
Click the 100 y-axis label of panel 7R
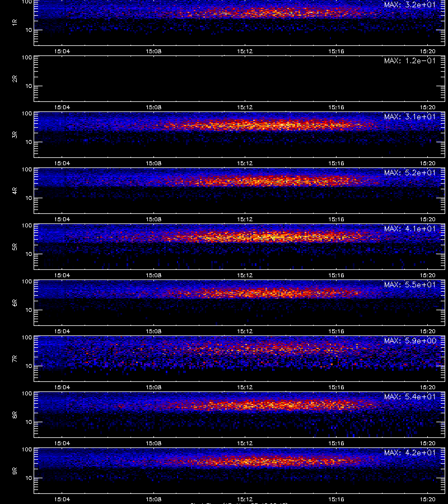[27, 338]
